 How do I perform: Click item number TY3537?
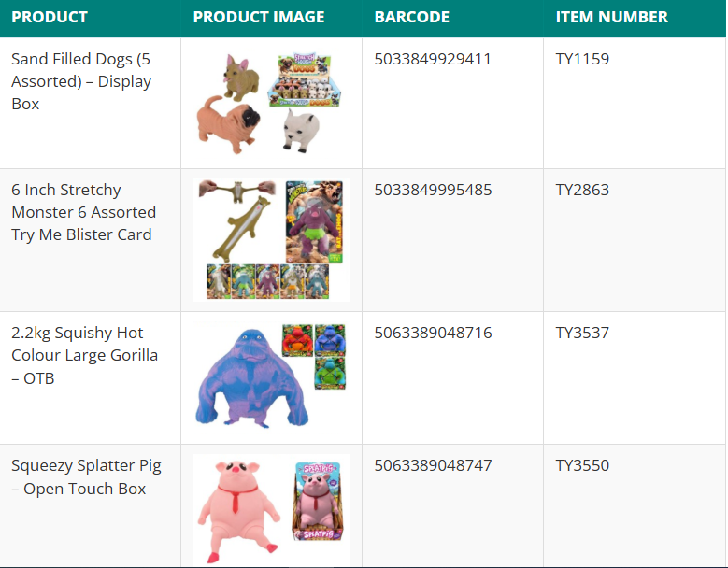(x=582, y=333)
